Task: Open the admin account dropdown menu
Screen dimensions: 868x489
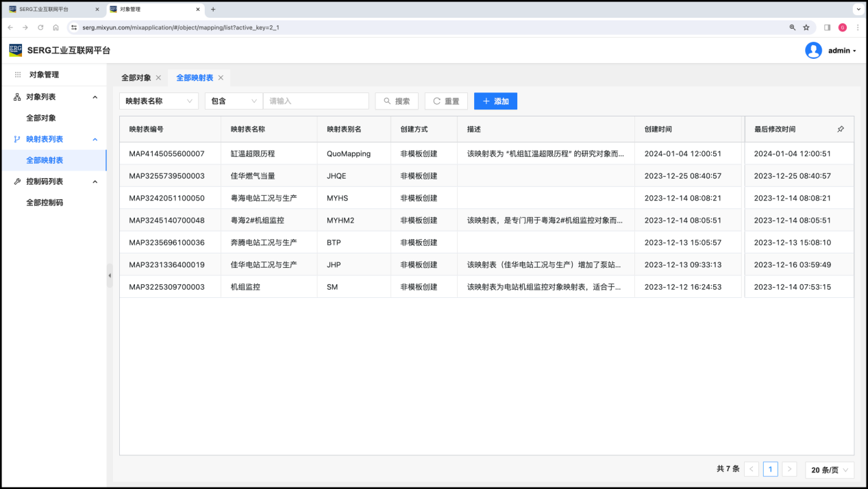Action: pos(842,51)
